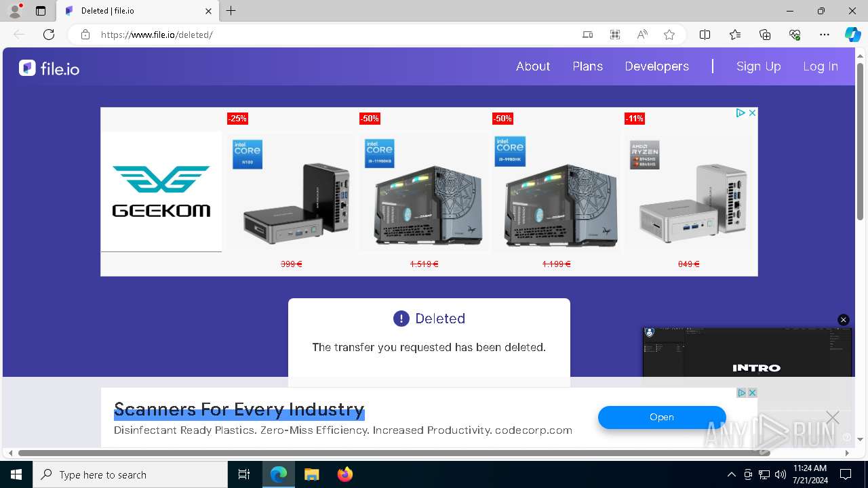Select the 1.199 € gaming PC ad
The width and height of the screenshot is (868, 488).
(x=556, y=192)
